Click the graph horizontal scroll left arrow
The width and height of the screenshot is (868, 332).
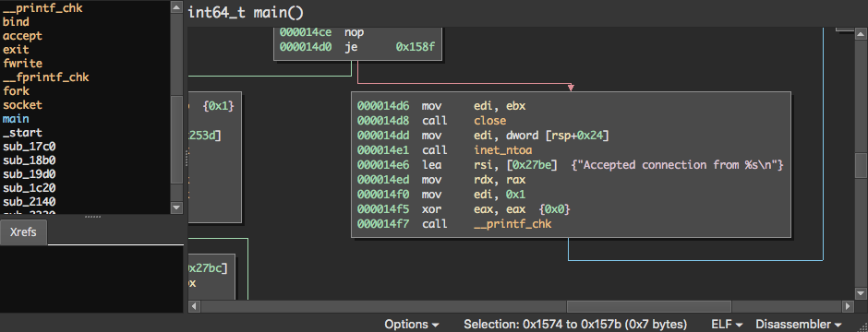coord(194,306)
